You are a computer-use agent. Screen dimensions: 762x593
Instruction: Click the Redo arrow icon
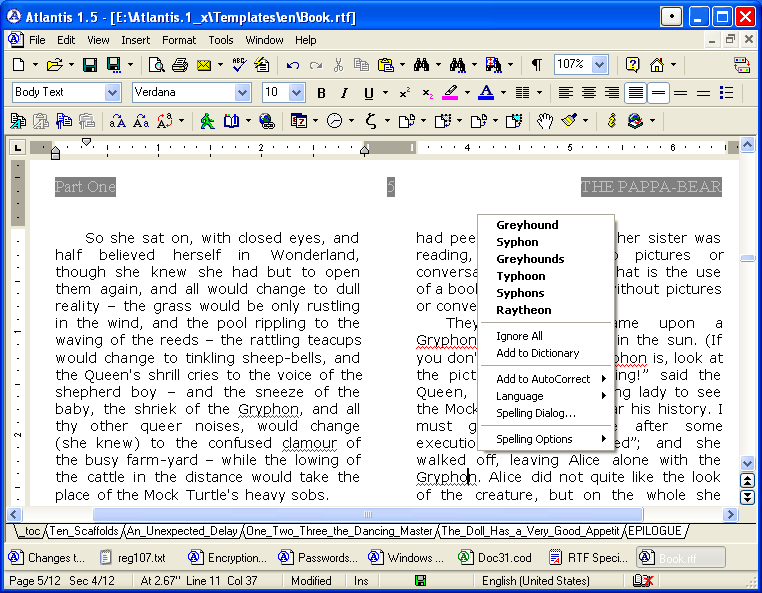pyautogui.click(x=316, y=65)
